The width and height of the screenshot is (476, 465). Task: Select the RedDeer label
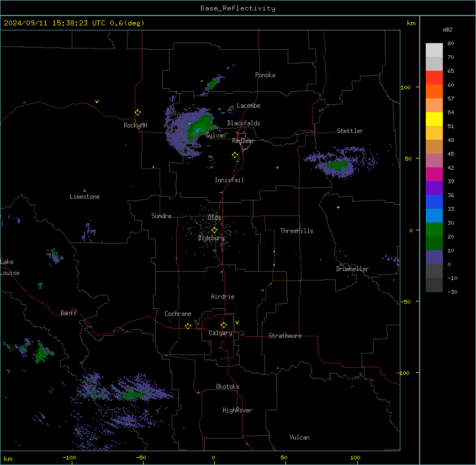coord(243,141)
